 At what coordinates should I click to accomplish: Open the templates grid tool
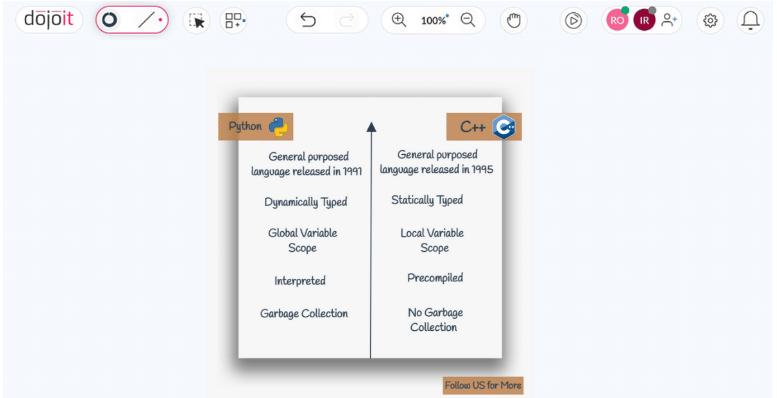pyautogui.click(x=234, y=20)
